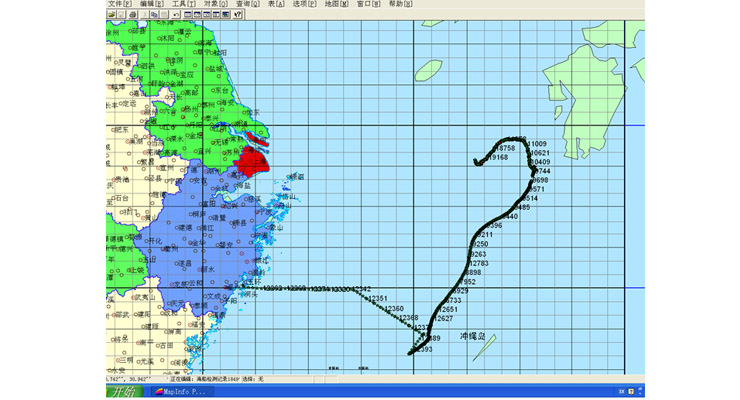
Task: Click the Help pointer question-mark icon
Action: pos(238,15)
